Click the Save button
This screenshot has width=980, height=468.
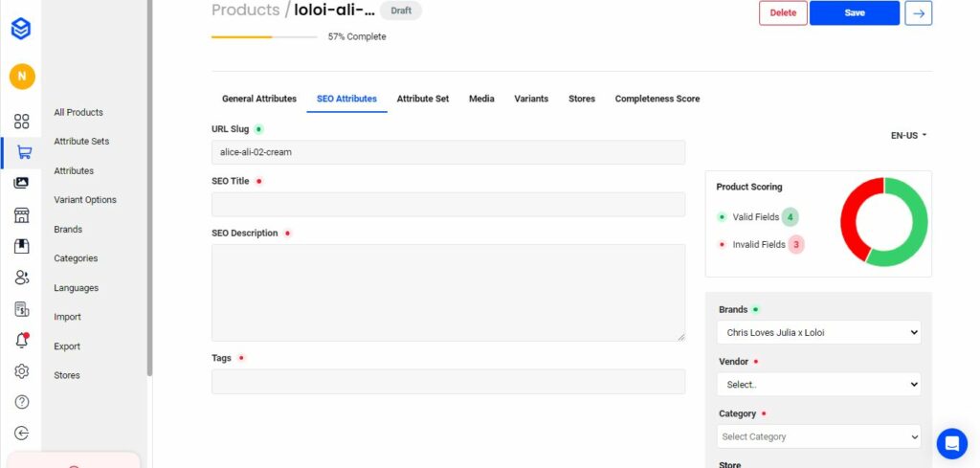pyautogui.click(x=854, y=13)
